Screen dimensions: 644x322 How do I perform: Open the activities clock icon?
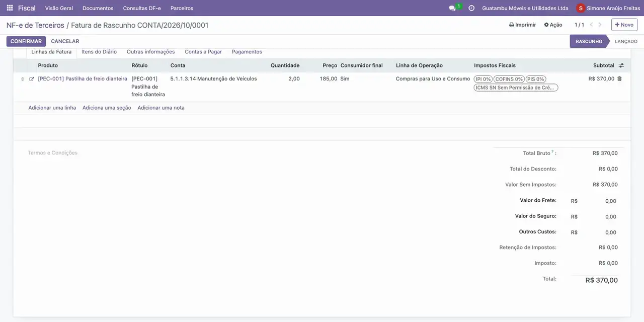point(471,8)
